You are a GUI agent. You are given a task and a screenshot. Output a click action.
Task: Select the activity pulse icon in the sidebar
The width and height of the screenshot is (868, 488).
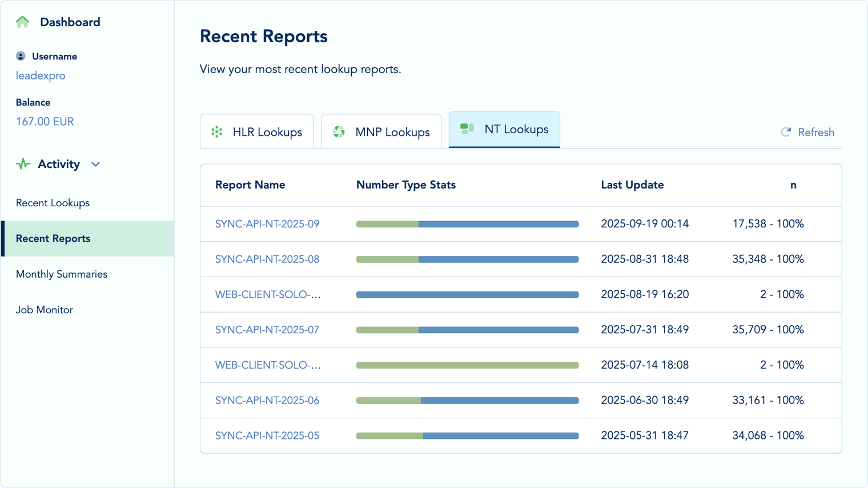[x=22, y=163]
